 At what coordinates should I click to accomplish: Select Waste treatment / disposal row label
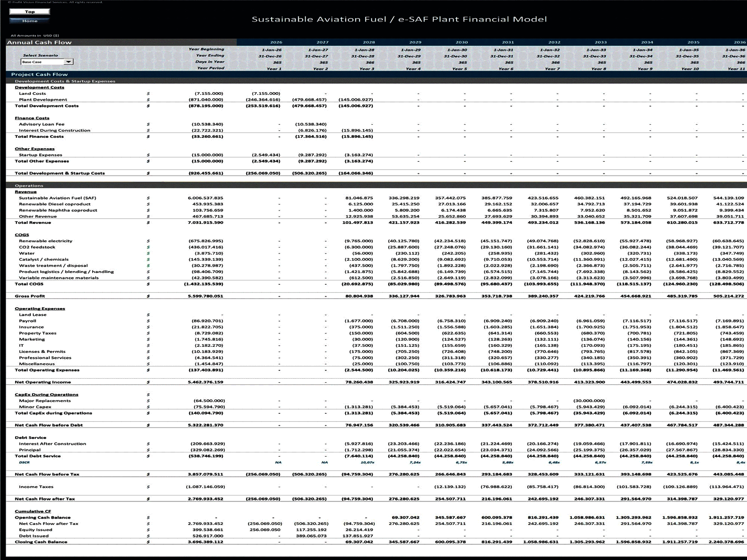click(x=53, y=266)
